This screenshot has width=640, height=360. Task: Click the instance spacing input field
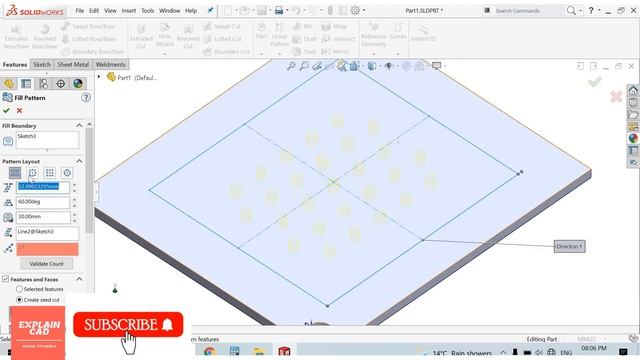(x=43, y=187)
